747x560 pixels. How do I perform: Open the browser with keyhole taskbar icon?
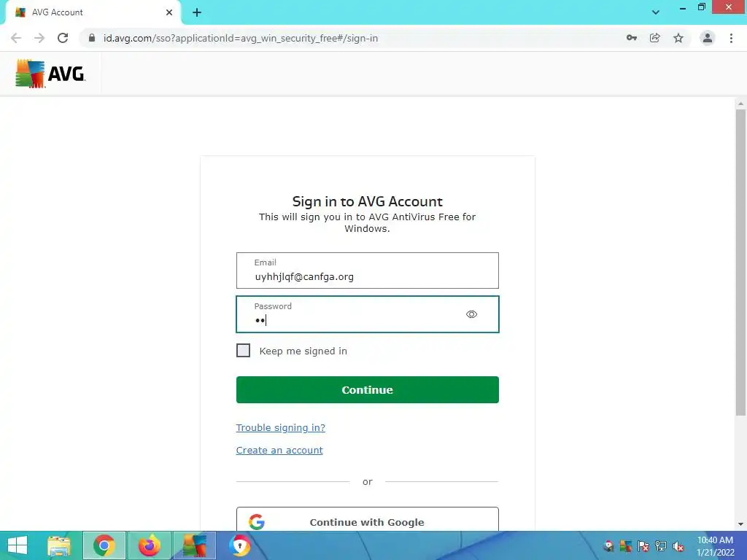pyautogui.click(x=239, y=545)
